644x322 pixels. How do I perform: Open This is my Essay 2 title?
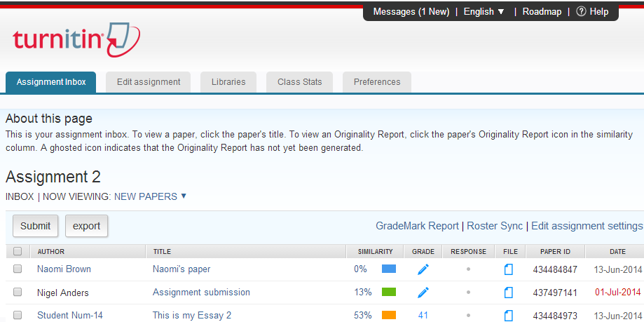[x=192, y=316]
